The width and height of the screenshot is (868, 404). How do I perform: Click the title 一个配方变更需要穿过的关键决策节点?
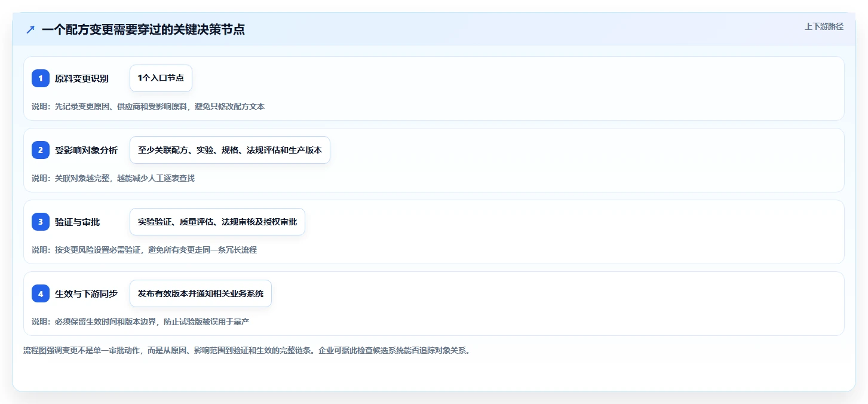point(143,29)
